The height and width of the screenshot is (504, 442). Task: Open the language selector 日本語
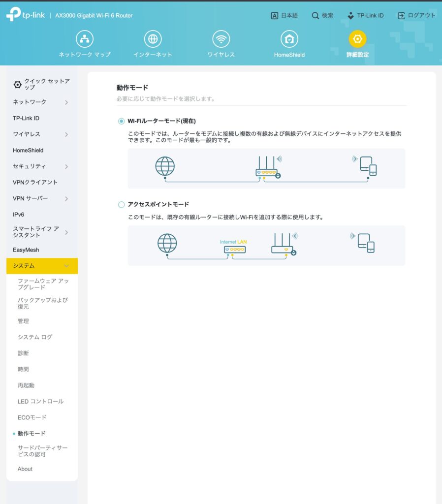coord(284,16)
